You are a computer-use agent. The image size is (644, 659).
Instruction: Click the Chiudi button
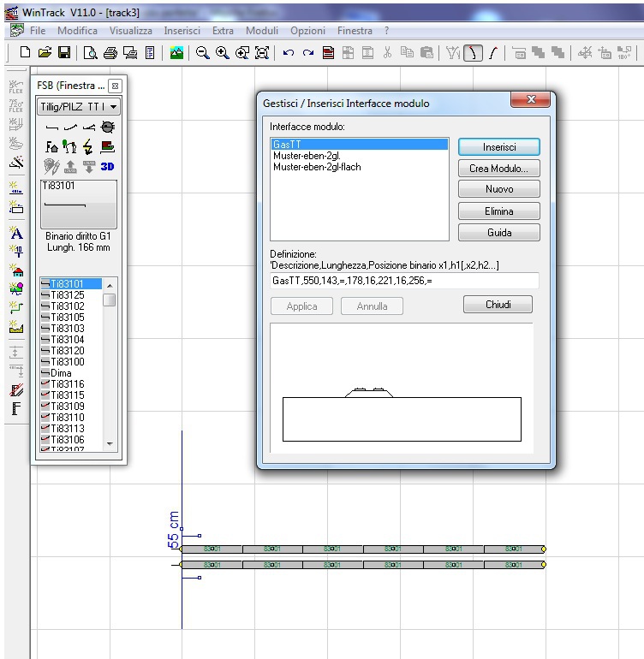pos(498,305)
